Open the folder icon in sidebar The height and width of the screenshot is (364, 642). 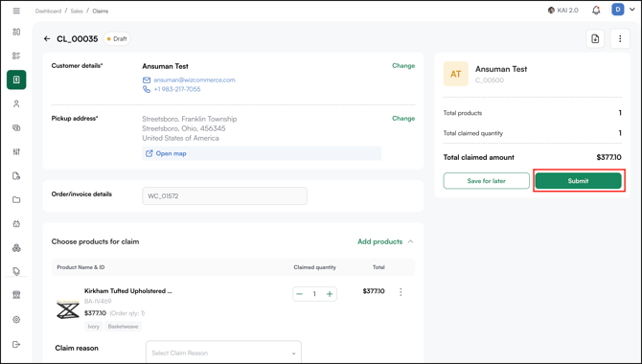(x=16, y=200)
